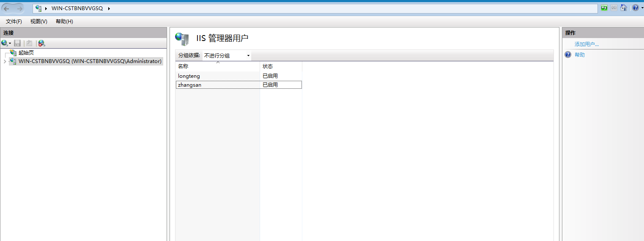Image resolution: width=644 pixels, height=241 pixels.
Task: Click the 连接 panel header
Action: [x=83, y=33]
